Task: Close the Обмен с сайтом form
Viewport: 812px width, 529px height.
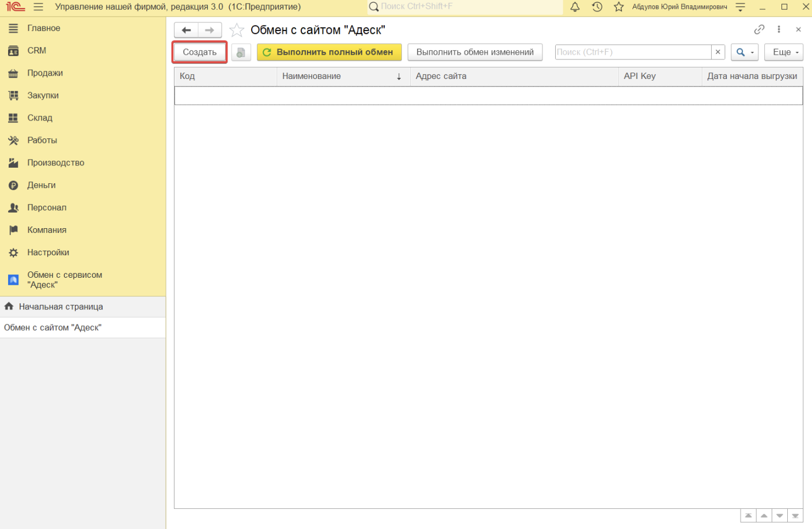Action: 798,29
